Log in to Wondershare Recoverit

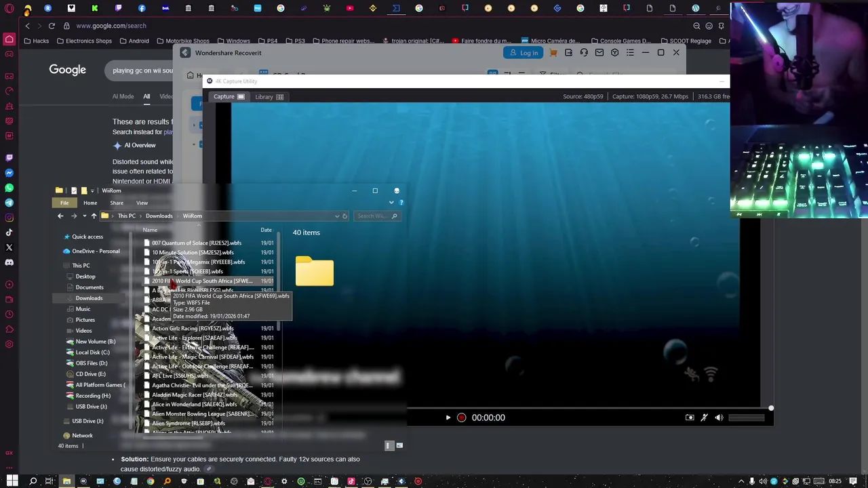tap(523, 53)
